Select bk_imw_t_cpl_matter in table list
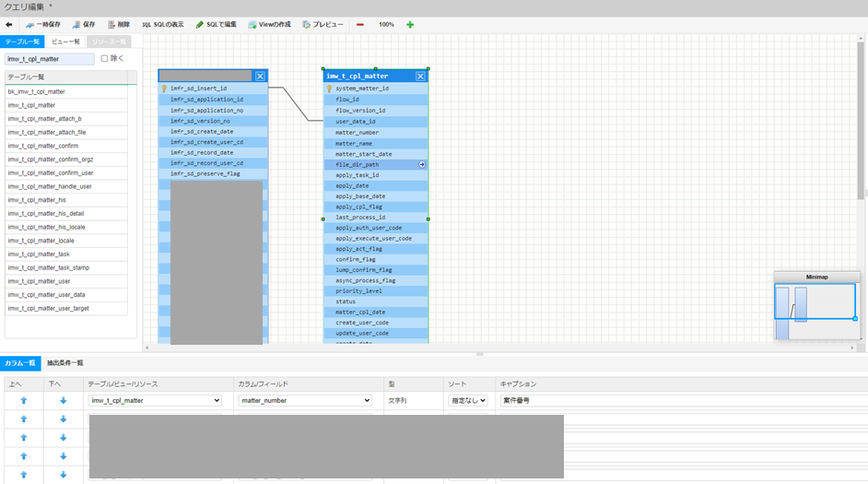The width and height of the screenshot is (868, 484). [x=66, y=92]
